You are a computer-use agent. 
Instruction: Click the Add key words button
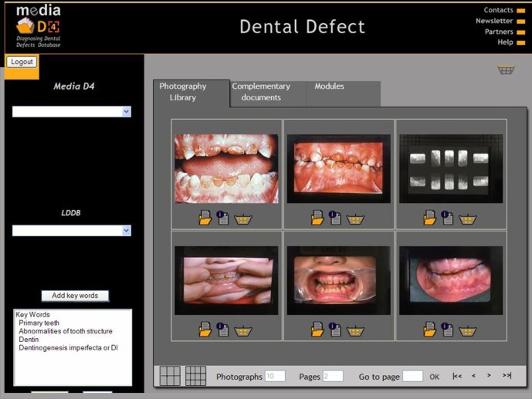click(x=75, y=296)
